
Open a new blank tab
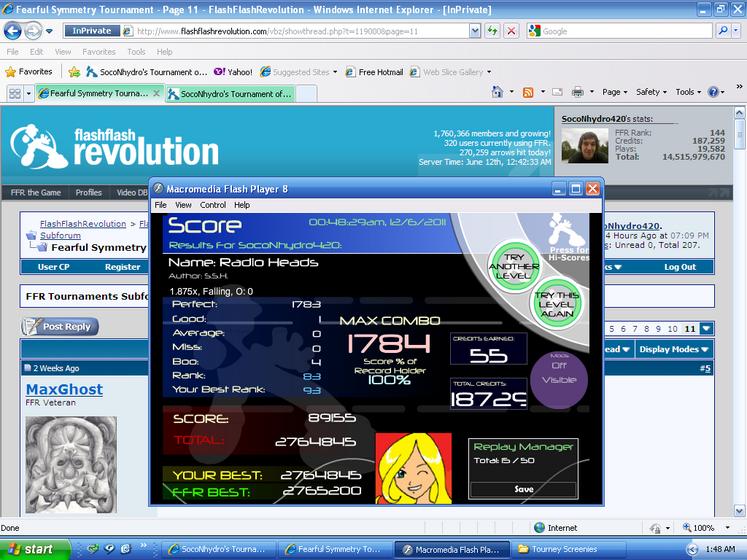(307, 94)
